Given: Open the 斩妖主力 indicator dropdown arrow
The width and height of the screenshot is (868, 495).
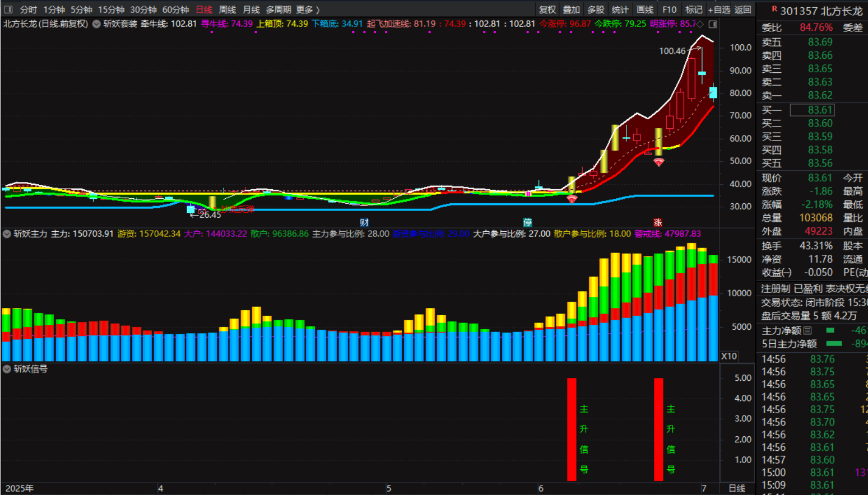Looking at the screenshot, I should 7,234.
